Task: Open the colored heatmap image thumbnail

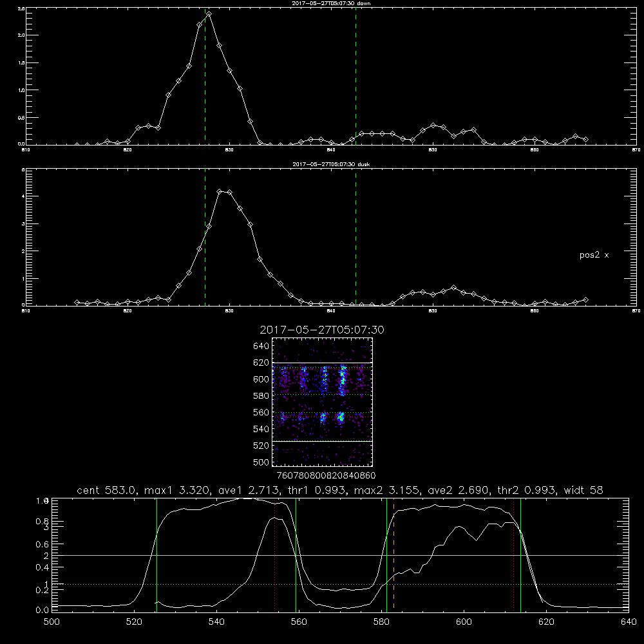Action: pos(323,402)
